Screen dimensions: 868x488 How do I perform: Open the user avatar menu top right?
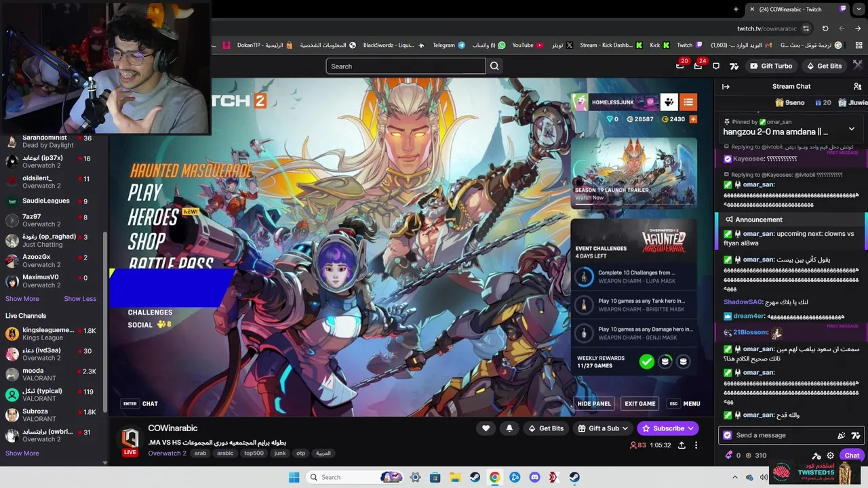click(x=858, y=65)
